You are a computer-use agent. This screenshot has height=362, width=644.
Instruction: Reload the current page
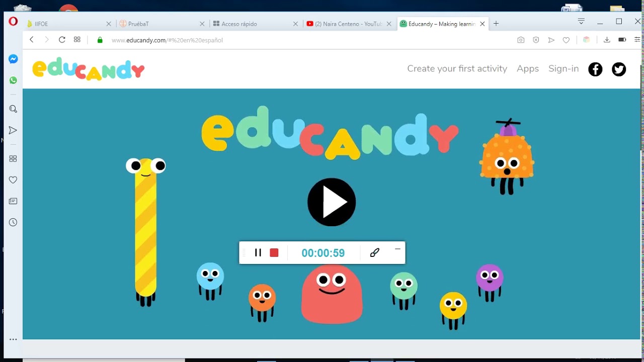pos(62,40)
